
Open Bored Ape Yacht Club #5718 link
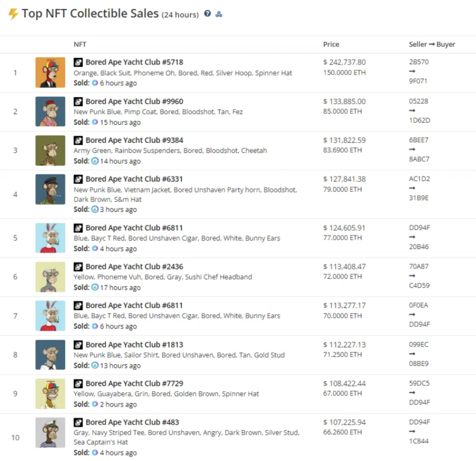click(x=134, y=62)
